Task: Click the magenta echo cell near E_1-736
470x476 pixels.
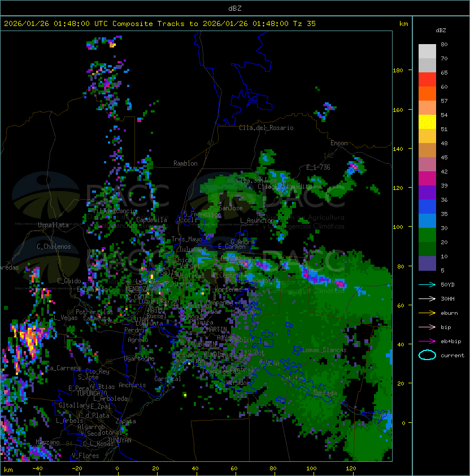Action: click(x=354, y=166)
